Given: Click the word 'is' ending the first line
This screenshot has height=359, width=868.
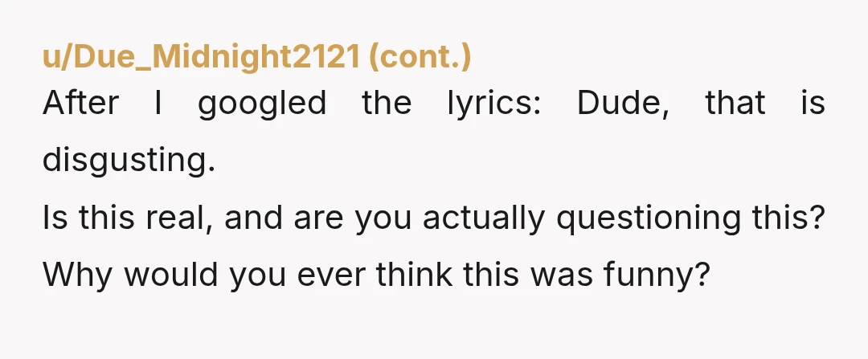Looking at the screenshot, I should 813,104.
